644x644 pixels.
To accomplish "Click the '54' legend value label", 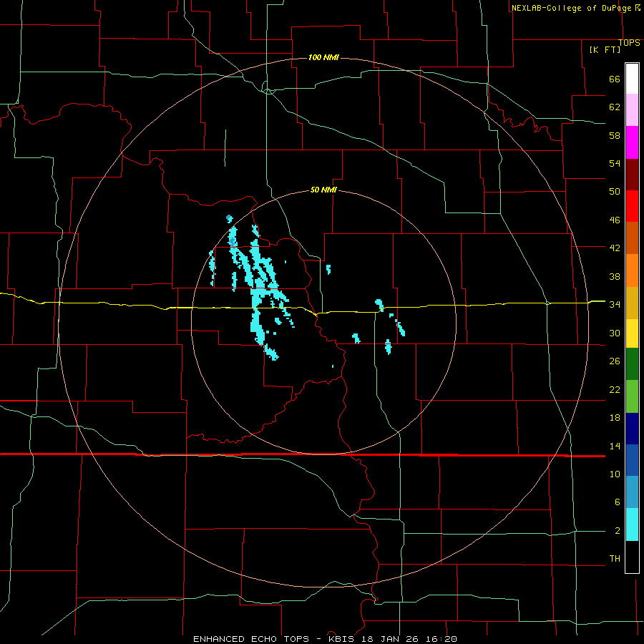I will 615,163.
